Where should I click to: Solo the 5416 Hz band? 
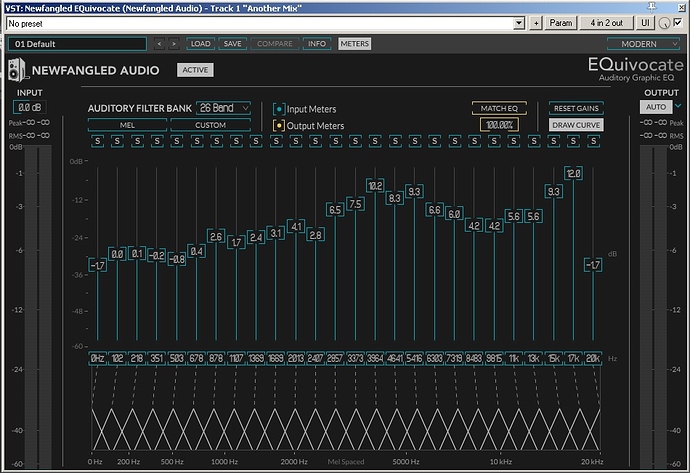point(415,141)
